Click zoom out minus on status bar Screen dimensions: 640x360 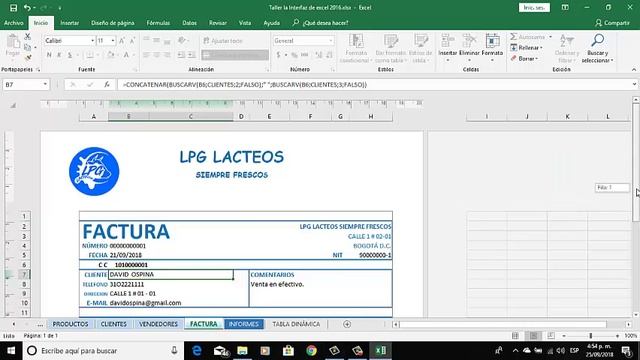click(x=564, y=336)
